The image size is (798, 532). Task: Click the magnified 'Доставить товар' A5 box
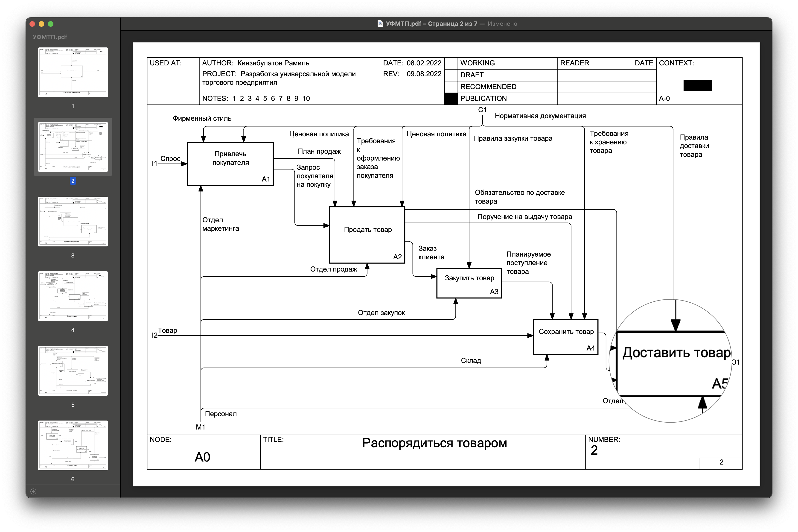673,364
